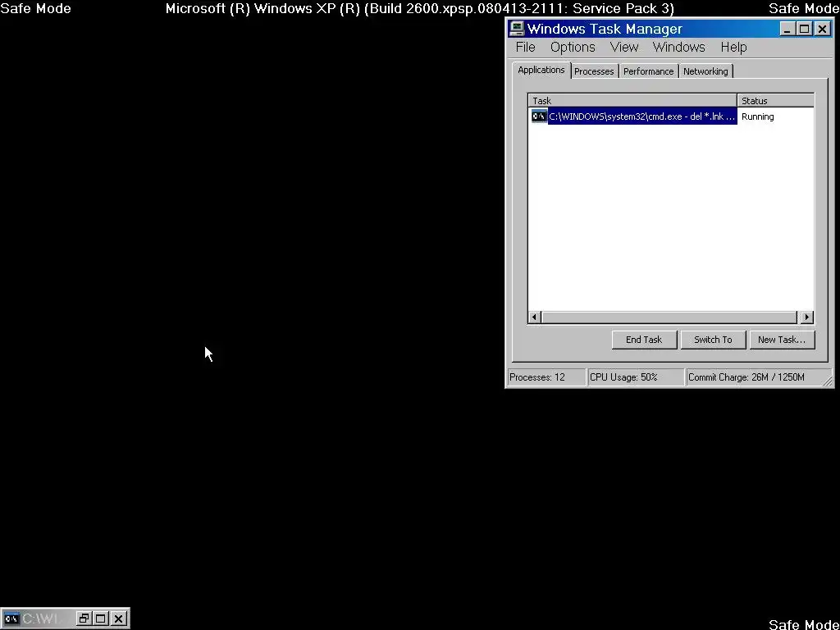Switch to the Performance tab
Screen dimensions: 840x630
click(x=648, y=71)
